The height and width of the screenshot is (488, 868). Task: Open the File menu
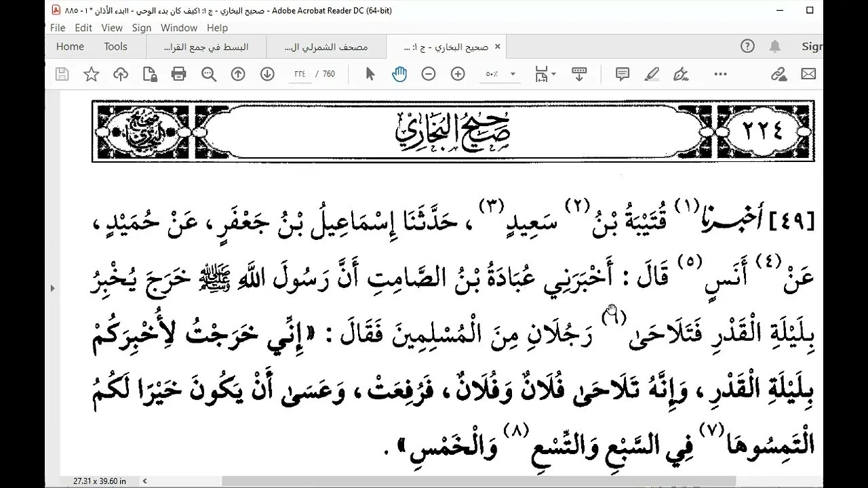click(58, 28)
